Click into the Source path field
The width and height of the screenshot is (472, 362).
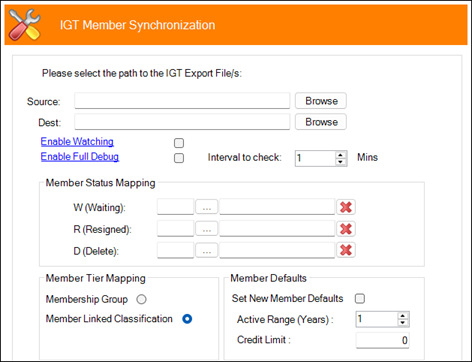(182, 101)
